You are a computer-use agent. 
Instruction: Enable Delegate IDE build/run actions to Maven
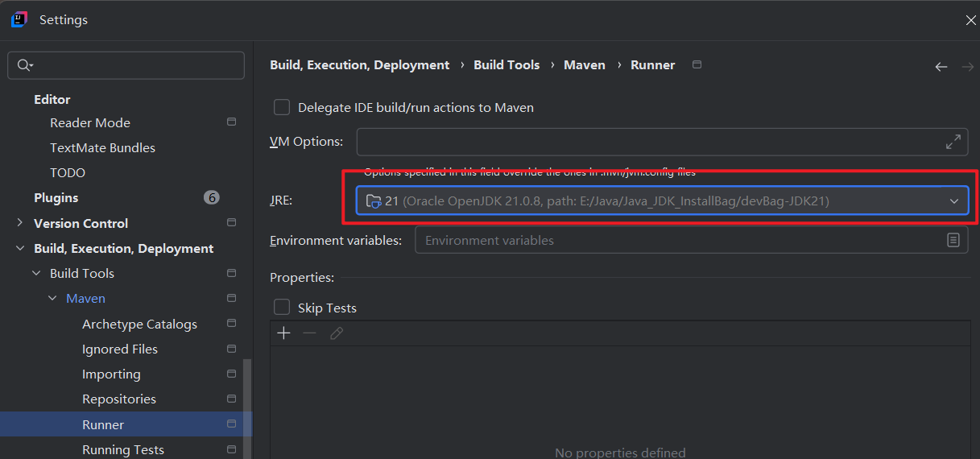pyautogui.click(x=282, y=107)
